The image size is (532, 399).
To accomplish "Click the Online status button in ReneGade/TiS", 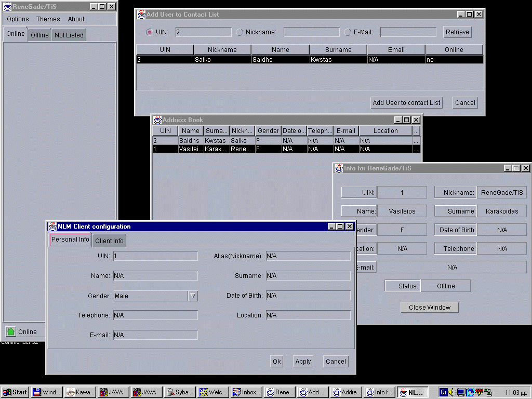I will click(25, 331).
